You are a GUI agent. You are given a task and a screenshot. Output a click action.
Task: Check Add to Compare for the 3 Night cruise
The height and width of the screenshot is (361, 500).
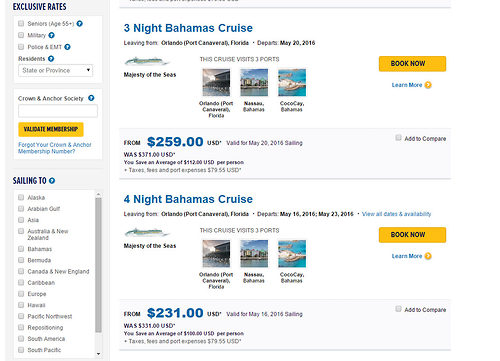coord(398,138)
